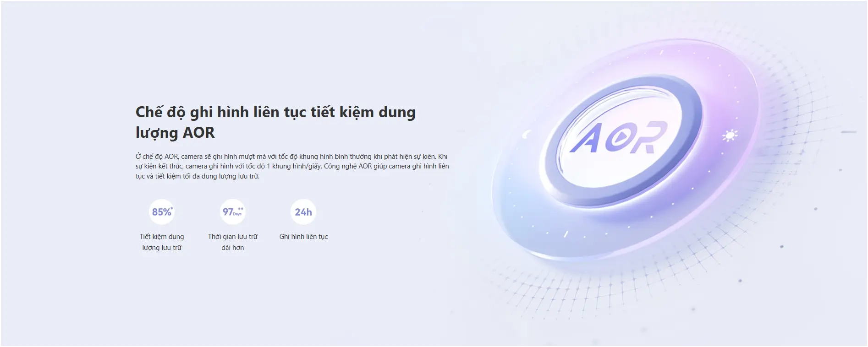
Task: Click the small "Days" text in the badge
Action: [237, 214]
